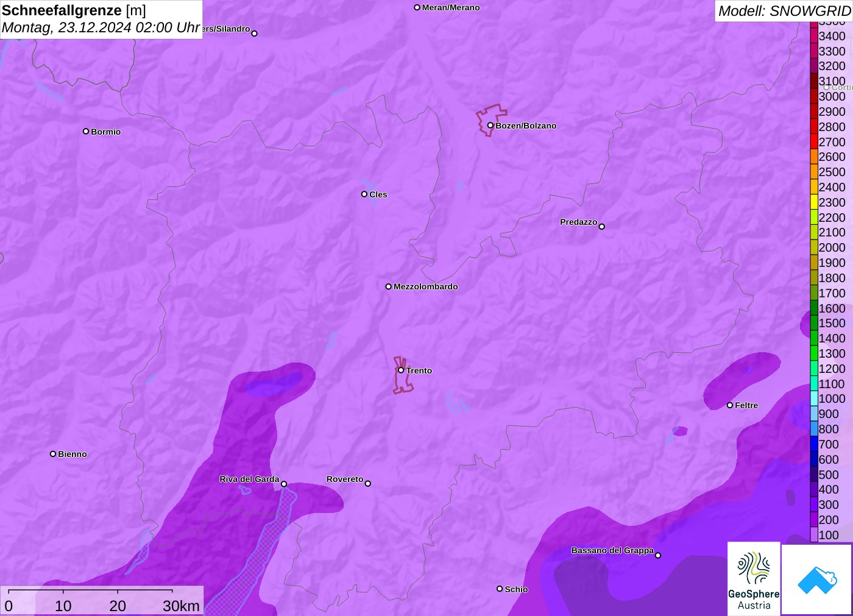Click the Cles location dot
Screen dimensions: 853x616
[364, 194]
